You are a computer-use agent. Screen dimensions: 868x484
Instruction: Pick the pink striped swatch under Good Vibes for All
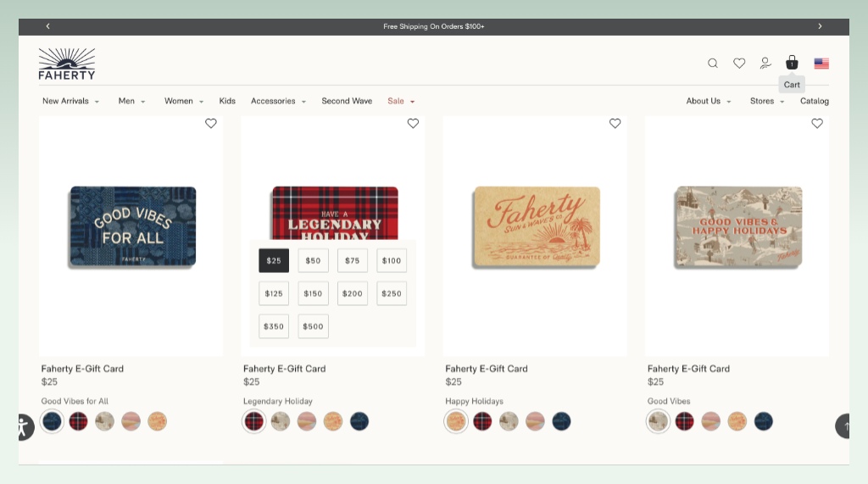click(131, 421)
